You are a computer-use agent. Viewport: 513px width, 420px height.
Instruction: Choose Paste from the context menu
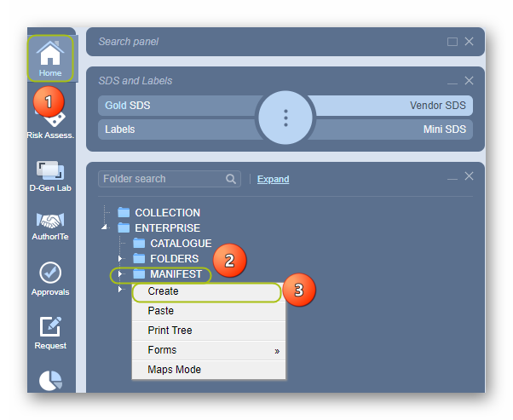point(209,311)
